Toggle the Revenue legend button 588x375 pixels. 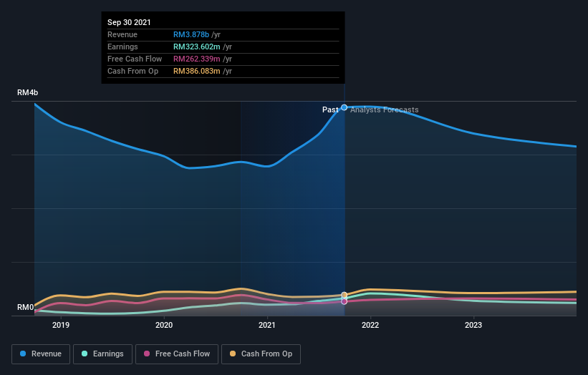41,354
